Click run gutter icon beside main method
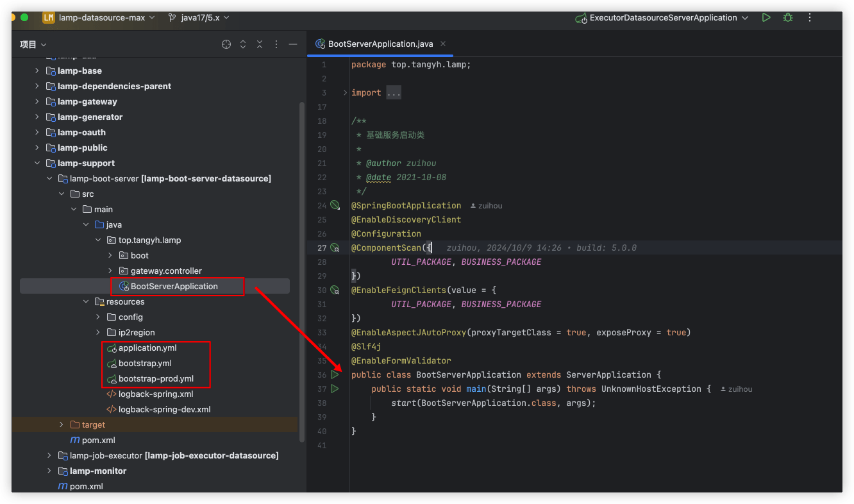 (x=335, y=389)
